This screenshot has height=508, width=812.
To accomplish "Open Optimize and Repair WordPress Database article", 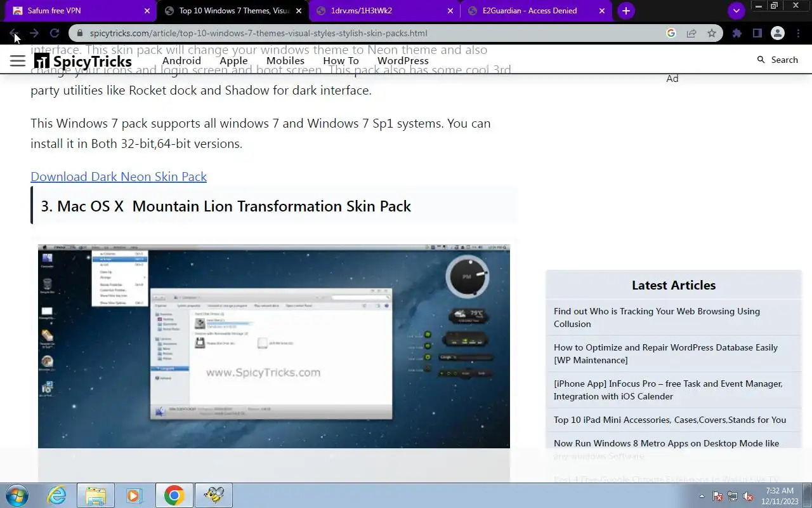I will pyautogui.click(x=665, y=354).
